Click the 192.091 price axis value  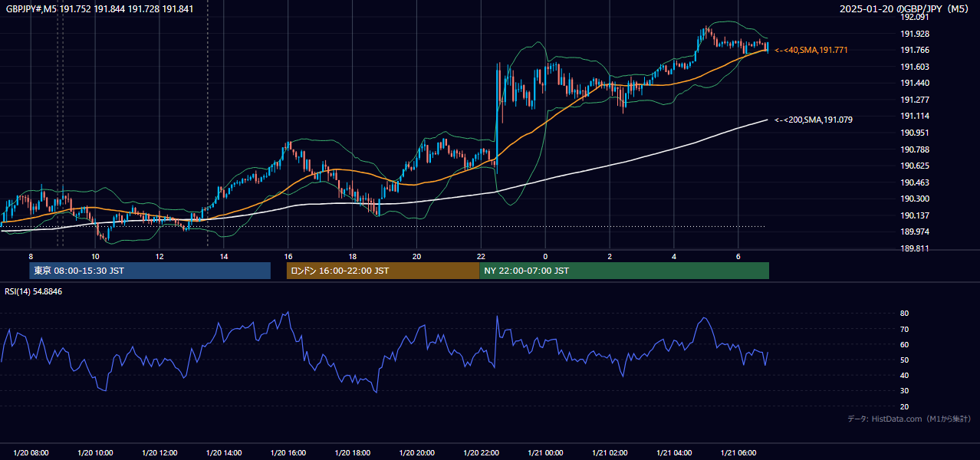coord(914,17)
